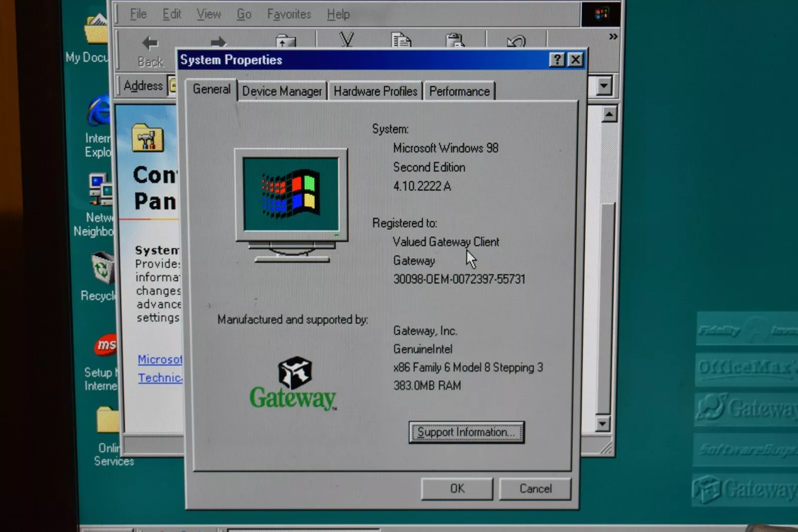This screenshot has height=532, width=798.
Task: Click the 'GenuineIntel' text
Action: point(422,349)
